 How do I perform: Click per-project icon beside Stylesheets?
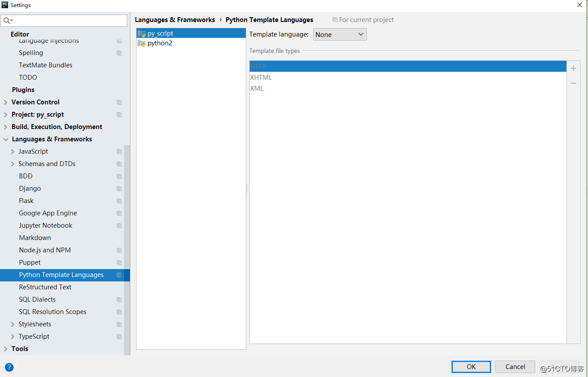tap(119, 324)
